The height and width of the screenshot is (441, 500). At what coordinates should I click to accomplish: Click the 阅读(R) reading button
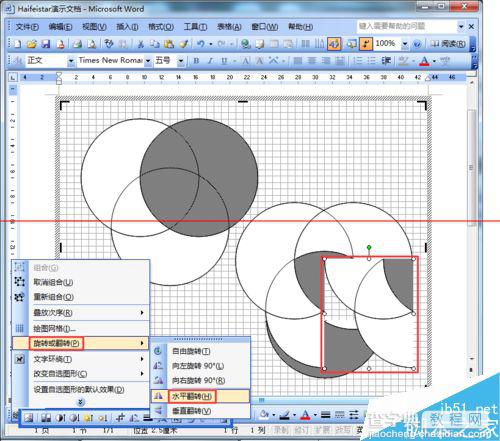click(448, 44)
